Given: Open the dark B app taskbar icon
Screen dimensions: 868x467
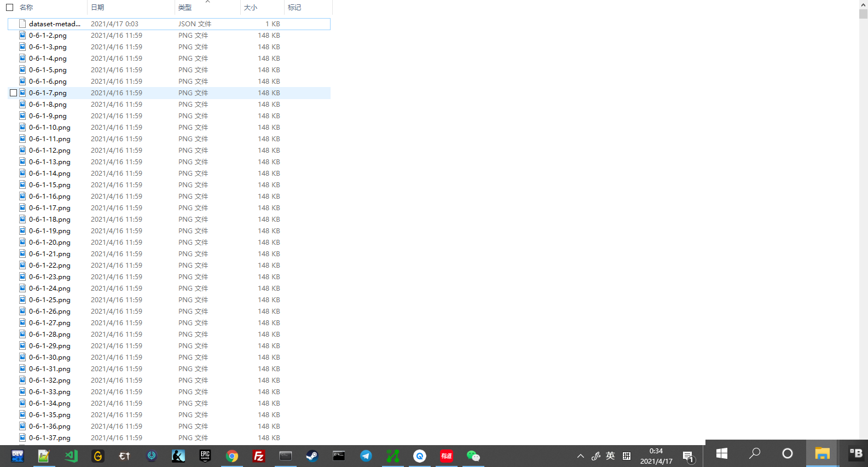Looking at the screenshot, I should point(855,453).
